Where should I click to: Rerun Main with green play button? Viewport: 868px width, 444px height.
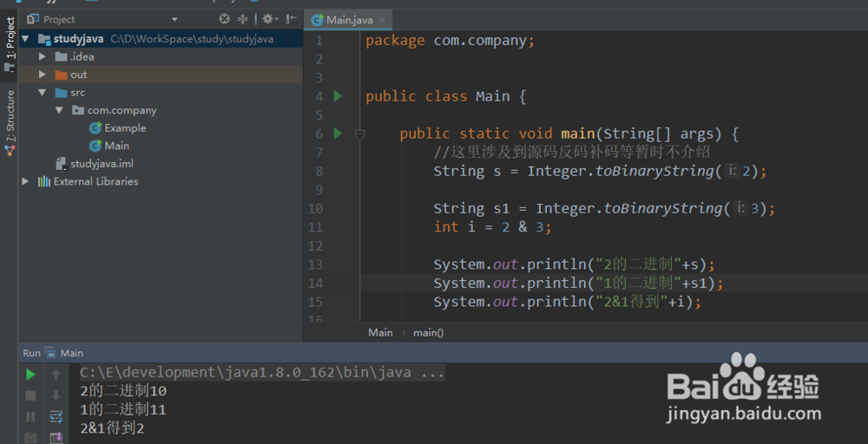pyautogui.click(x=30, y=375)
